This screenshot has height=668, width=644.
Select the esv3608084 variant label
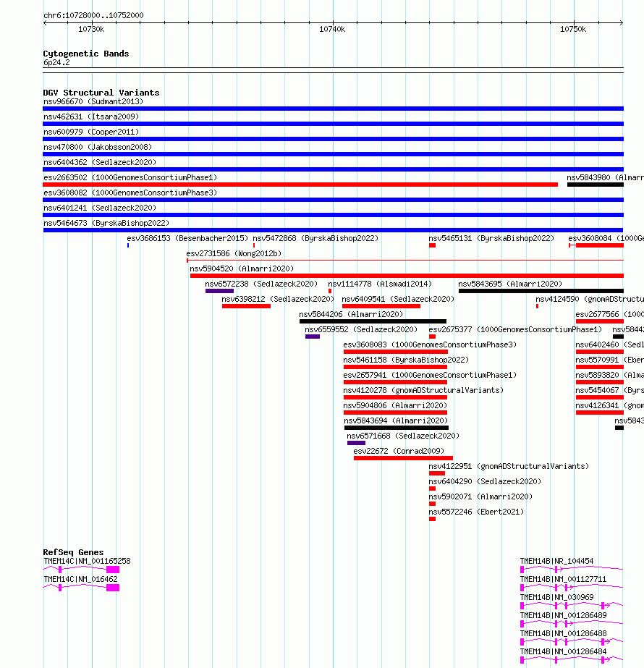[606, 238]
